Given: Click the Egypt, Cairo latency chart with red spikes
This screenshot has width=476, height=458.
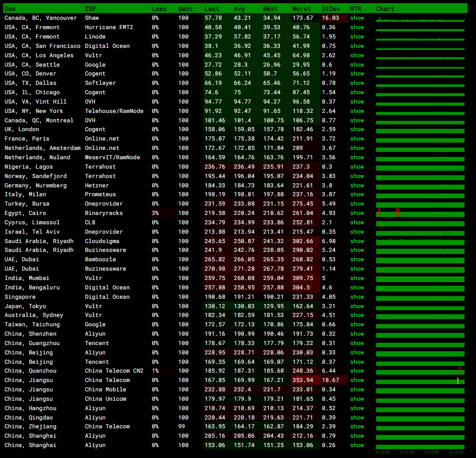Looking at the screenshot, I should (420, 213).
